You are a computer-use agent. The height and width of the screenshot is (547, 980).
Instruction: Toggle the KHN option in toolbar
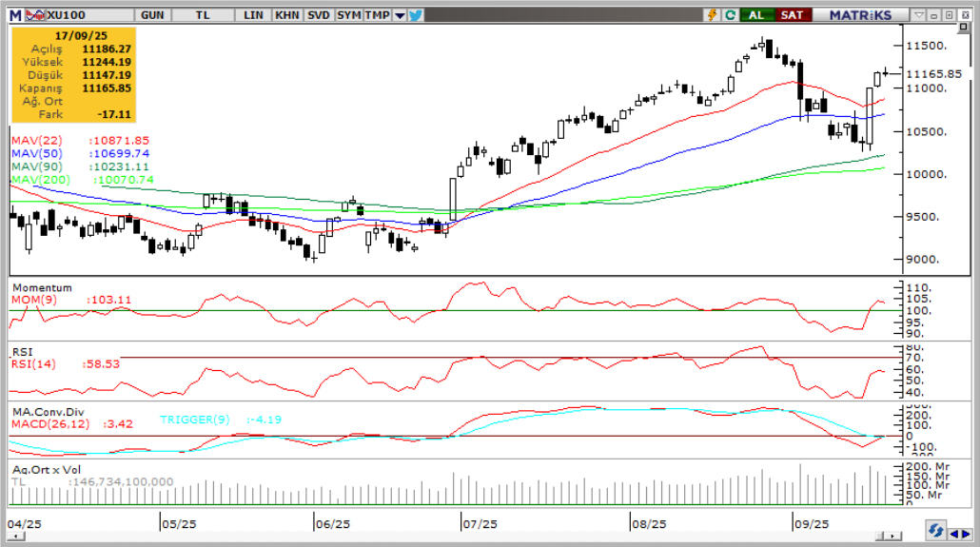tap(286, 15)
